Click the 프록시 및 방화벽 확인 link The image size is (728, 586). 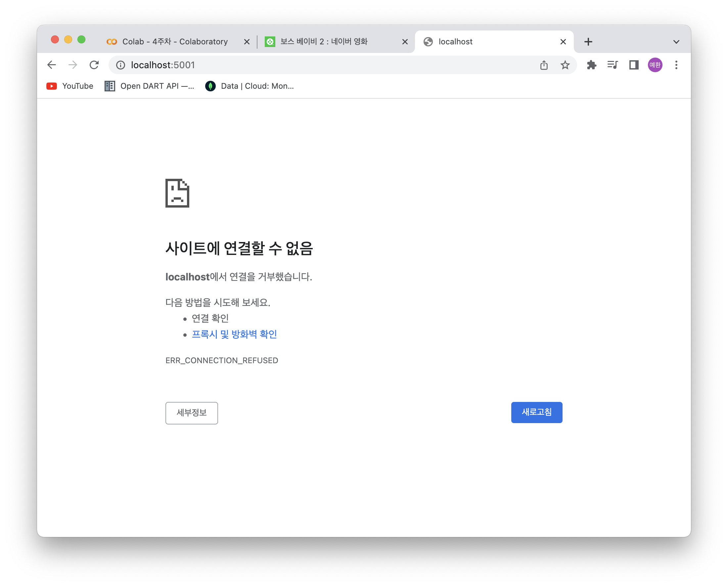[x=234, y=334]
